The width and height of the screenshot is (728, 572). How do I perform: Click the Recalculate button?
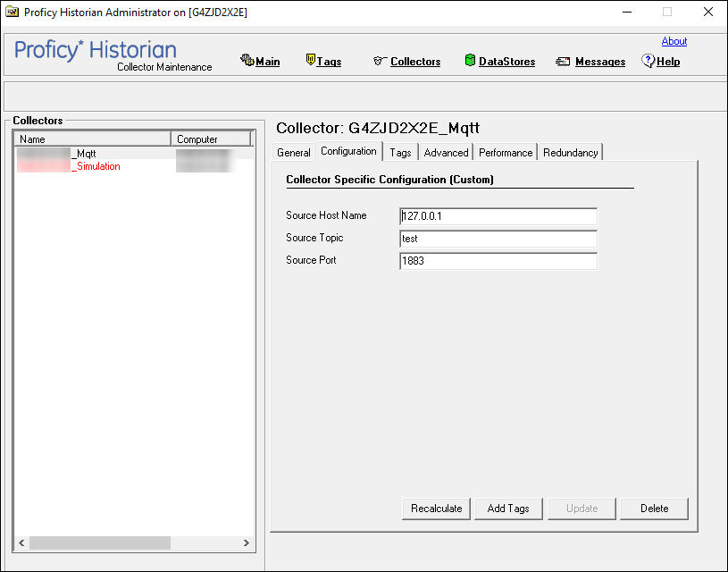click(x=437, y=509)
